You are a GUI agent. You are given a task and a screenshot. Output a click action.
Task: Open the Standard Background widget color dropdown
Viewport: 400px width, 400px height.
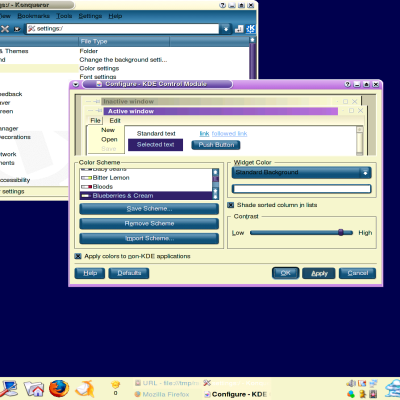(x=301, y=173)
